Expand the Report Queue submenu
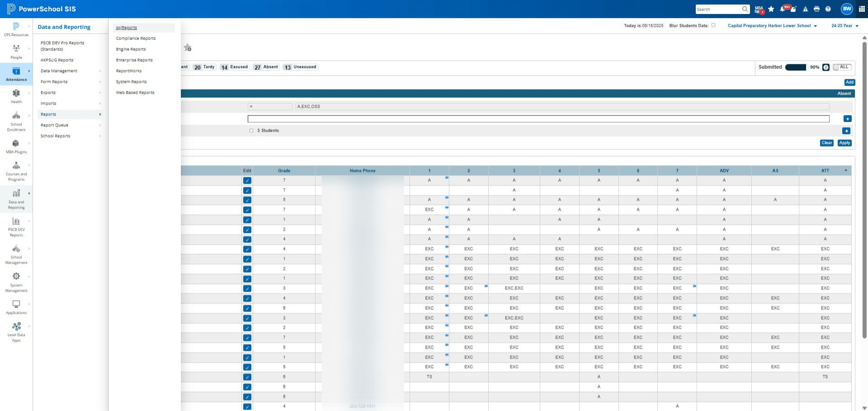Screen dimensions: 868x411 [x=100, y=125]
